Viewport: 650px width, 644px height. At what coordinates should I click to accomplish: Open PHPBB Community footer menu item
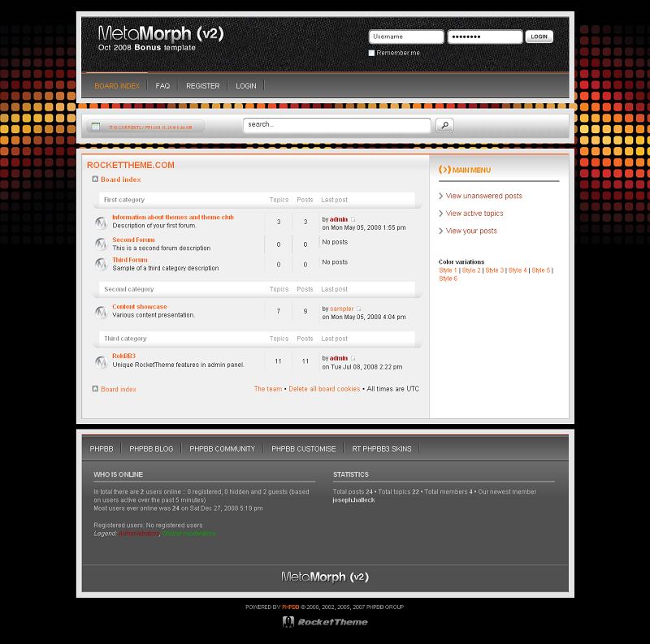click(x=222, y=449)
